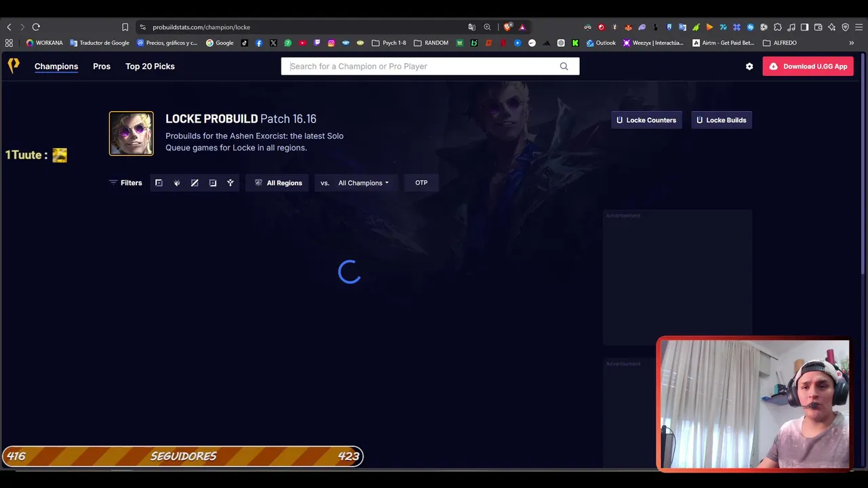Open the ALFREDO bookmark folder
The width and height of the screenshot is (868, 488).
[x=780, y=43]
